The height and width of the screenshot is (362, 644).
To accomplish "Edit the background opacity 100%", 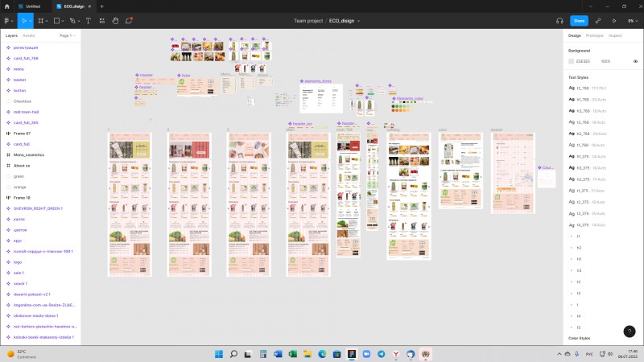I will [x=605, y=61].
